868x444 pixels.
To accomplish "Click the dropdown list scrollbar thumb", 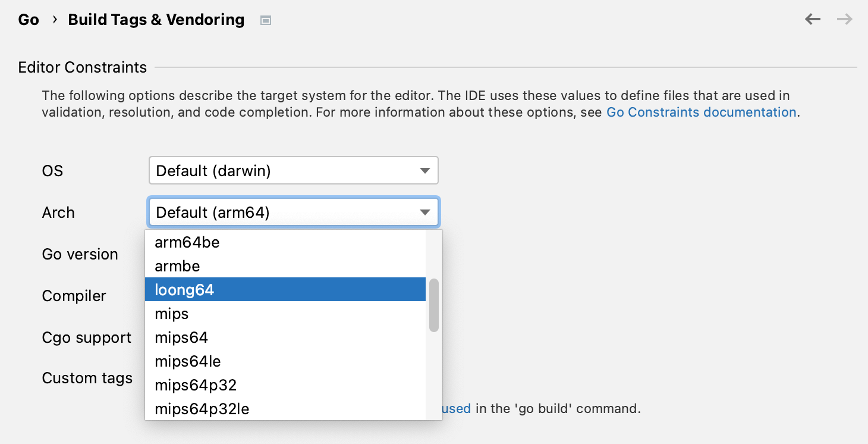I will pos(434,305).
